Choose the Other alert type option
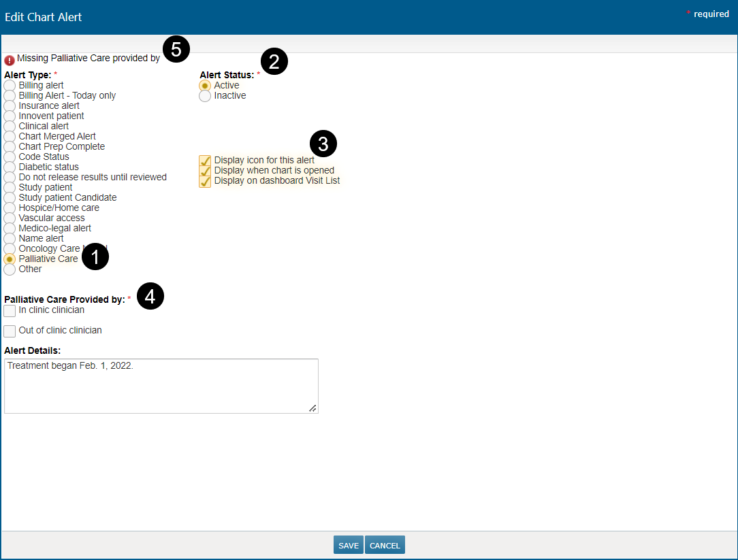The width and height of the screenshot is (738, 560). click(x=10, y=269)
